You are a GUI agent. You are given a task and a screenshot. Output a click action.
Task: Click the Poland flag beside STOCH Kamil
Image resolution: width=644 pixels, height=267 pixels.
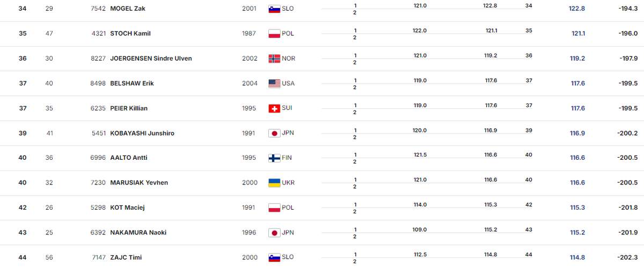[274, 33]
